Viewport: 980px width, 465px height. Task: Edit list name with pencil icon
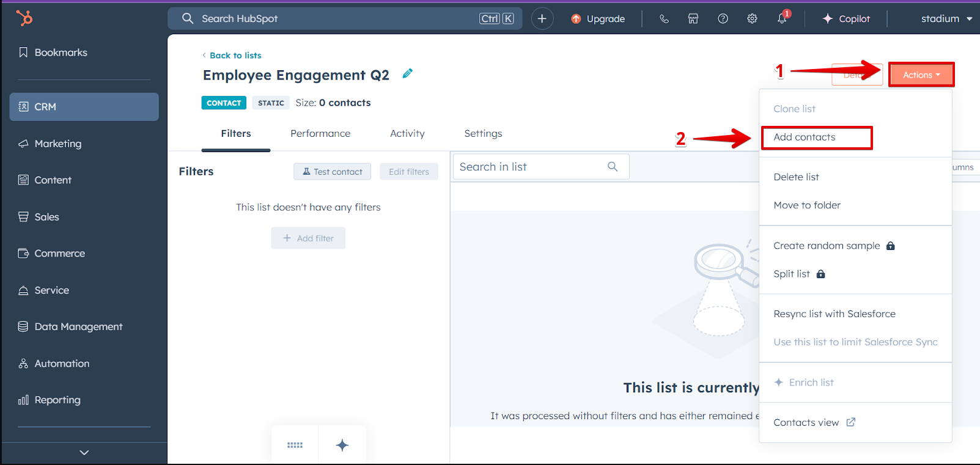pos(408,74)
